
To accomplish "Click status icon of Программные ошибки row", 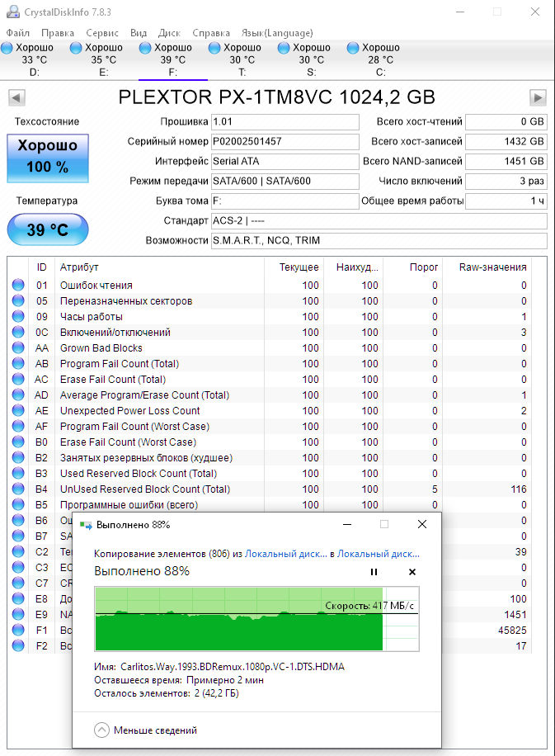I will click(18, 504).
